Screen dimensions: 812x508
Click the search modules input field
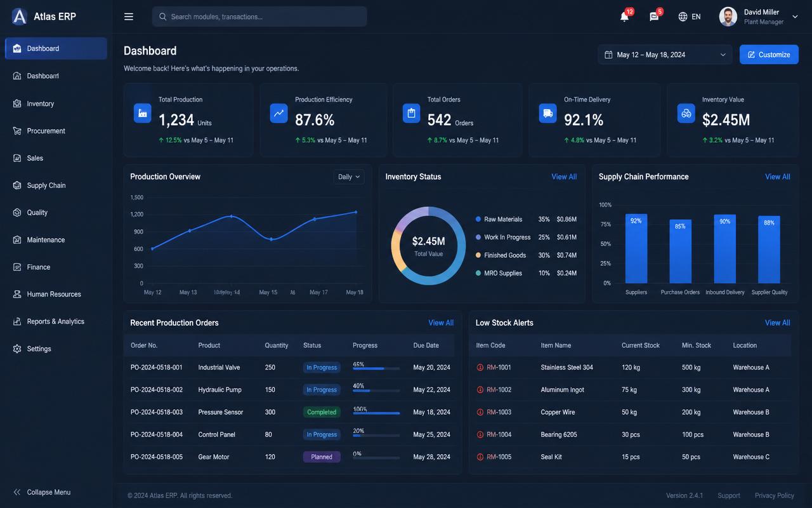coord(259,17)
